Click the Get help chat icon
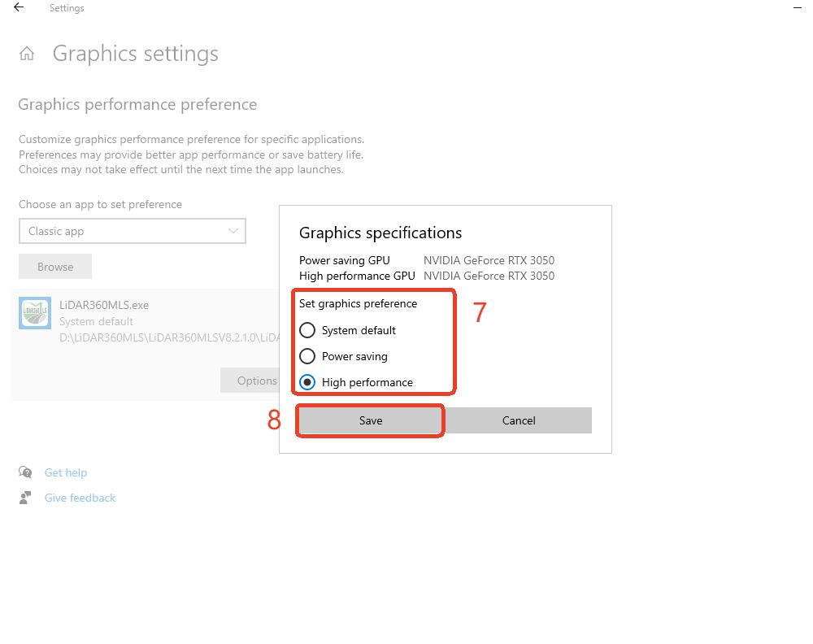Screen dimensions: 813x644 tap(25, 472)
